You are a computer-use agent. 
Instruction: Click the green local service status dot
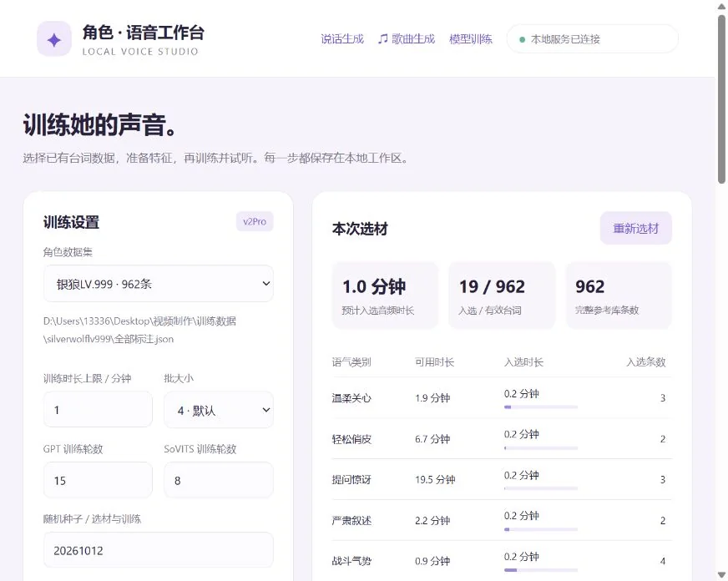tap(522, 39)
